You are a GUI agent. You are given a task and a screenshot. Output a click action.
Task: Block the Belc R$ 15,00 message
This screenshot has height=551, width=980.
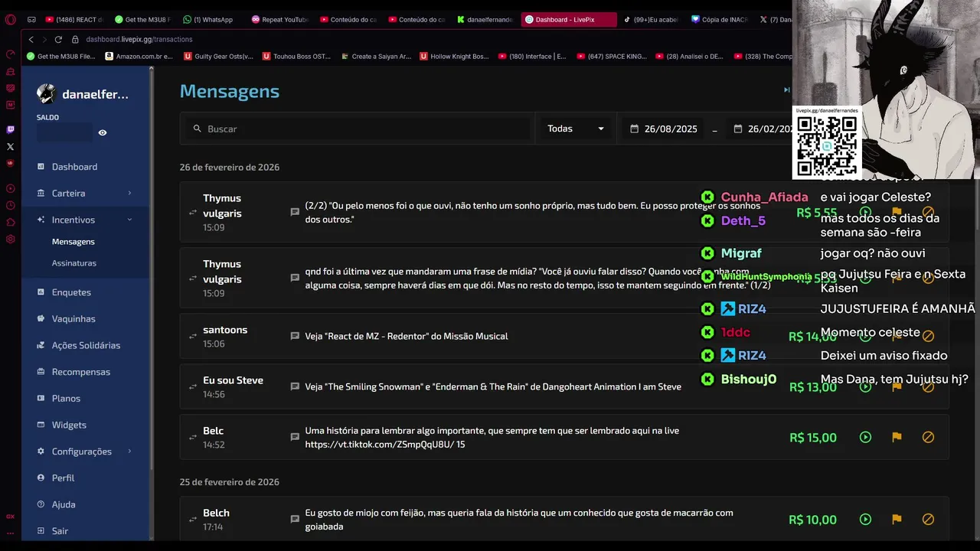tap(928, 438)
